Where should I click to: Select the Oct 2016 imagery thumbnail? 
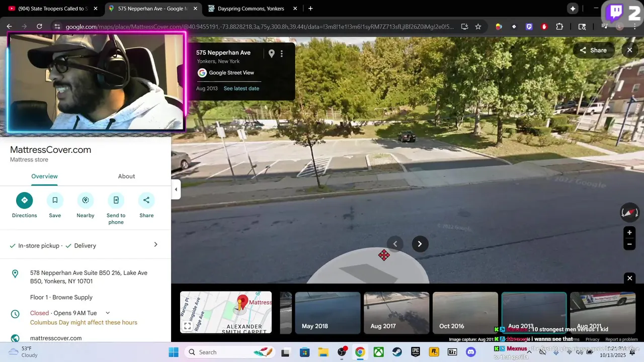[x=465, y=313]
